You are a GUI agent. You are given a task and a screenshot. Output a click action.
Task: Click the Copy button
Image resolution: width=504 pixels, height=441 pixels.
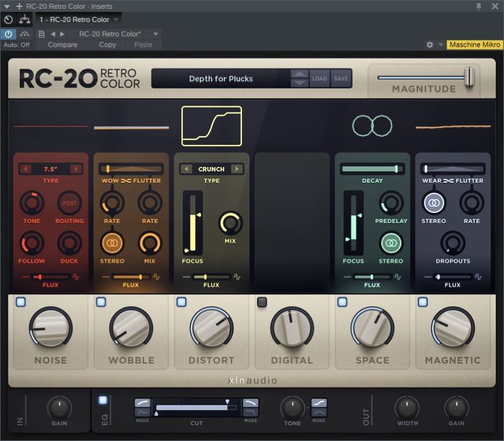(x=107, y=45)
